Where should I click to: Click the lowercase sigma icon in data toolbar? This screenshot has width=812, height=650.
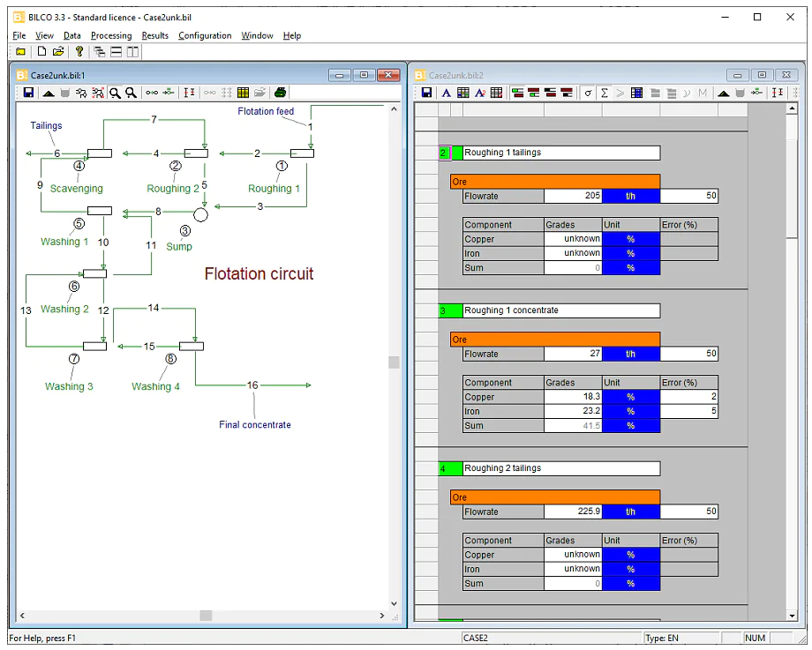(x=588, y=93)
